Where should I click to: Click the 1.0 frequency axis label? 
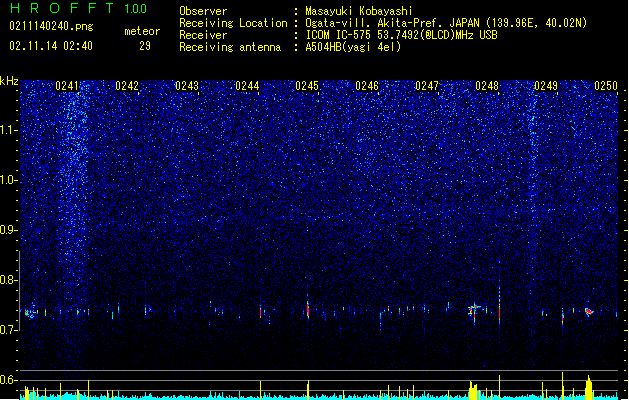[x=8, y=180]
